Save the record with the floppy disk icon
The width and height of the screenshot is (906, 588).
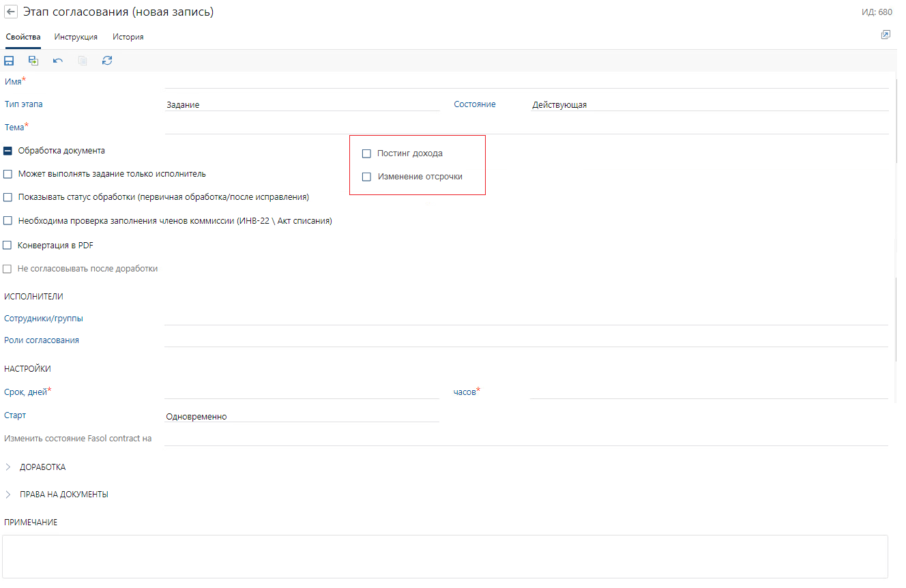tap(10, 61)
